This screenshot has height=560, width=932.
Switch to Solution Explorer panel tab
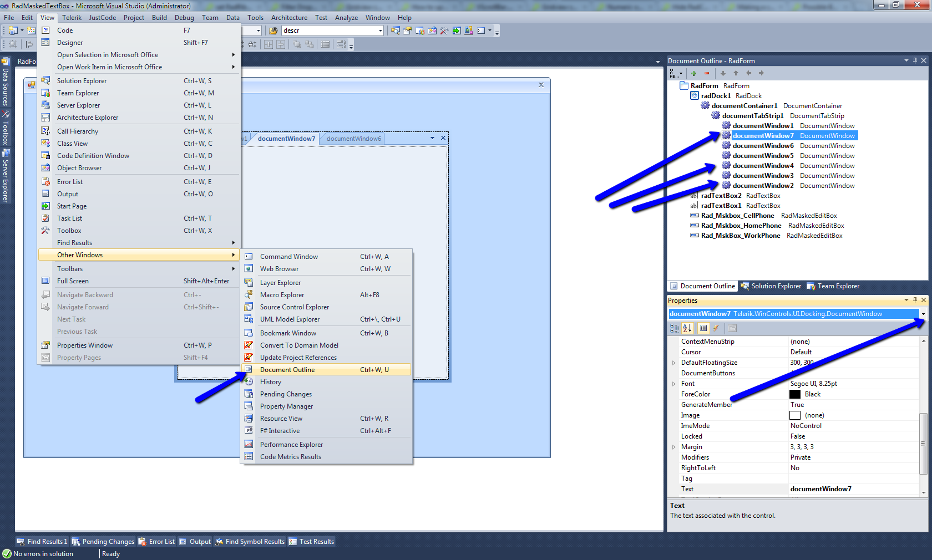(771, 286)
